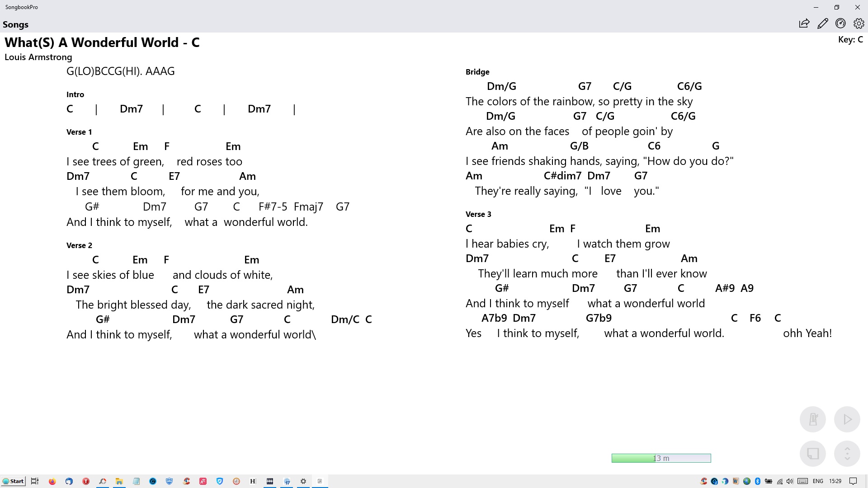Click the A7b9 chord in Verse 3
Image resolution: width=868 pixels, height=488 pixels.
tap(494, 318)
